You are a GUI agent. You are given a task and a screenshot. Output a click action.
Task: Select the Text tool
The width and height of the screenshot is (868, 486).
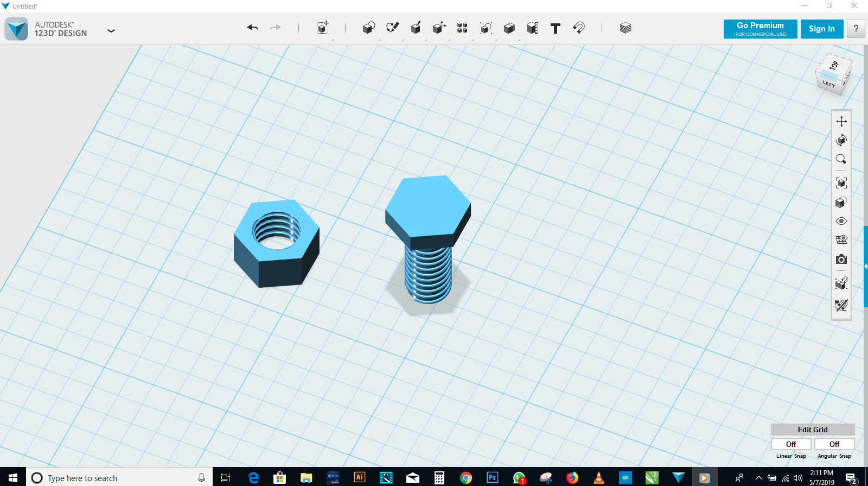click(x=556, y=28)
